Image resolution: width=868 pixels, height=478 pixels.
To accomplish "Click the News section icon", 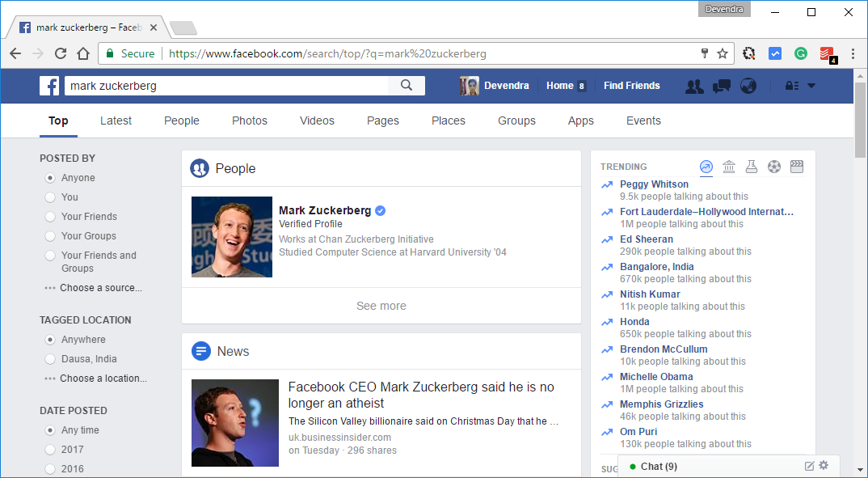I will (201, 351).
